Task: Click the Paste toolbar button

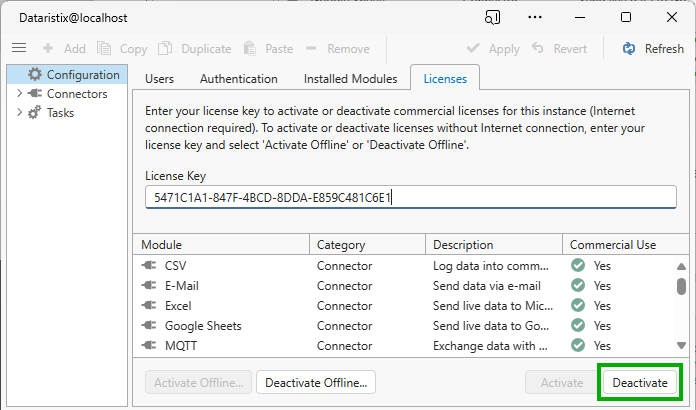Action: pos(269,48)
